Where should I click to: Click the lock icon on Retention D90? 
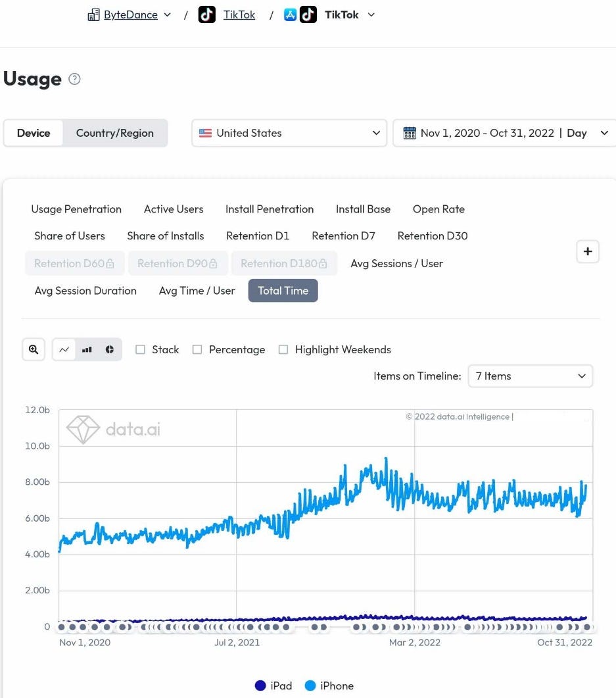213,264
